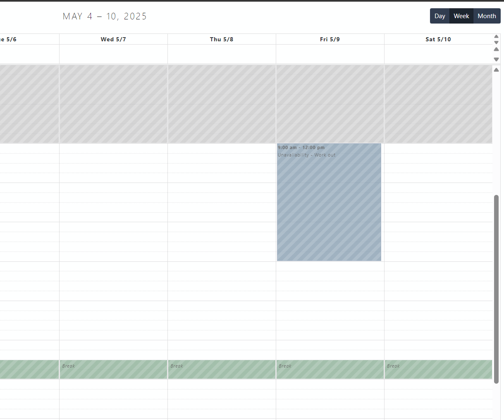This screenshot has width=504, height=420.
Task: Select the Sat 5/10 column header
Action: [x=438, y=39]
